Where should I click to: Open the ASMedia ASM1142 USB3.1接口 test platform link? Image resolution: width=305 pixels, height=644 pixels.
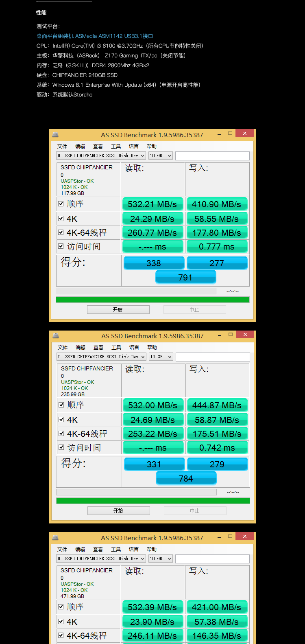pyautogui.click(x=95, y=36)
